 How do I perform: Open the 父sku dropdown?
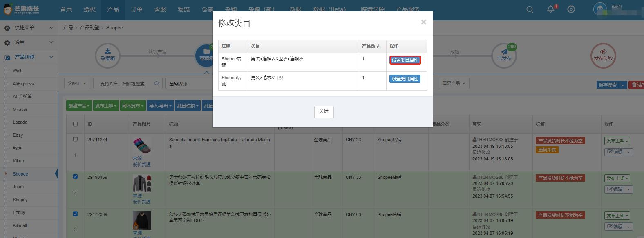[x=77, y=83]
